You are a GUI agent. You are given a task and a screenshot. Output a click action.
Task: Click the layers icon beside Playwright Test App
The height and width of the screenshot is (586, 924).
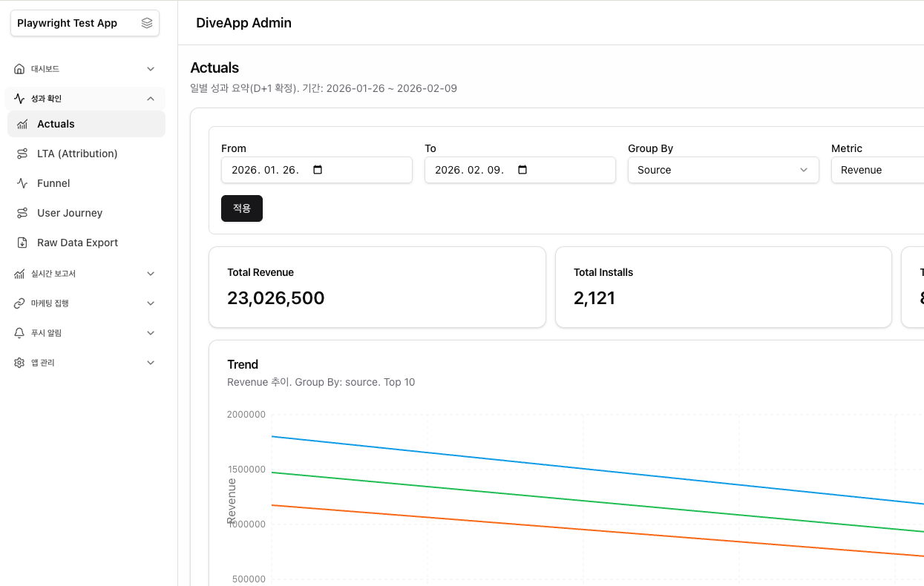(x=147, y=23)
